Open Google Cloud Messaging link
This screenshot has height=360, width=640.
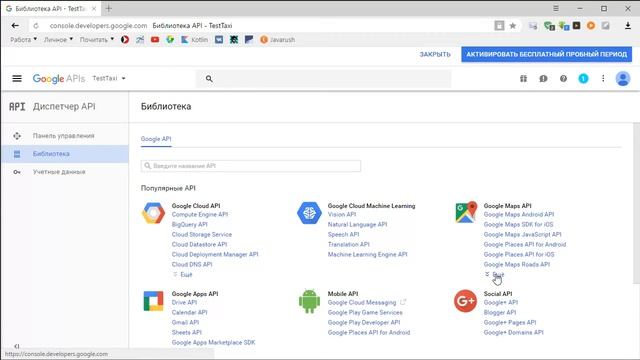click(x=362, y=302)
